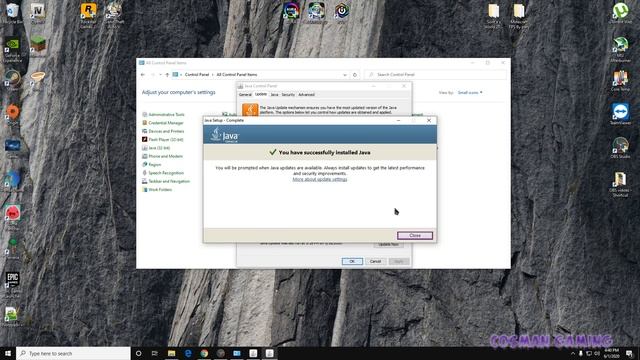
Task: Click the volume icon in system tray
Action: [597, 353]
